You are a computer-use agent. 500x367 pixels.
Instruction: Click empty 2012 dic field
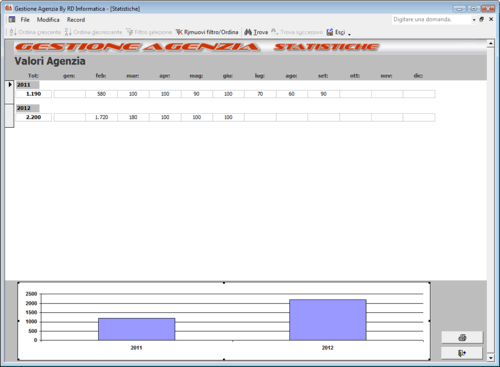419,117
